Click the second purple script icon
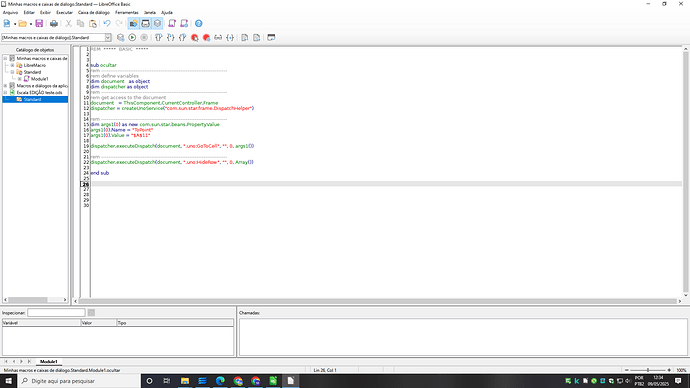 click(184, 24)
